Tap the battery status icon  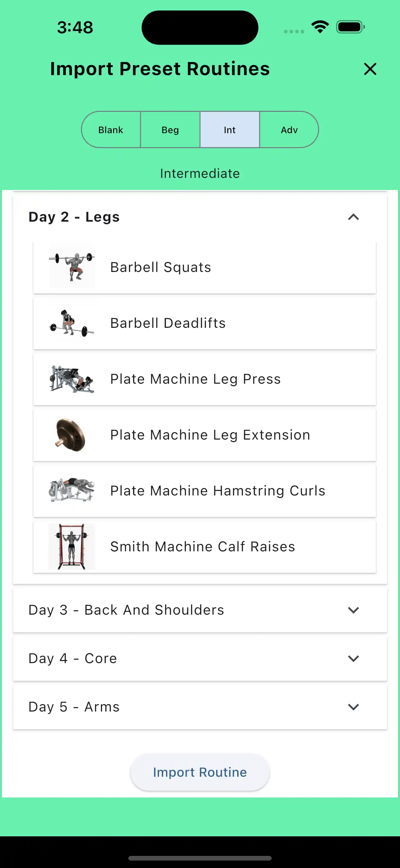tap(350, 27)
